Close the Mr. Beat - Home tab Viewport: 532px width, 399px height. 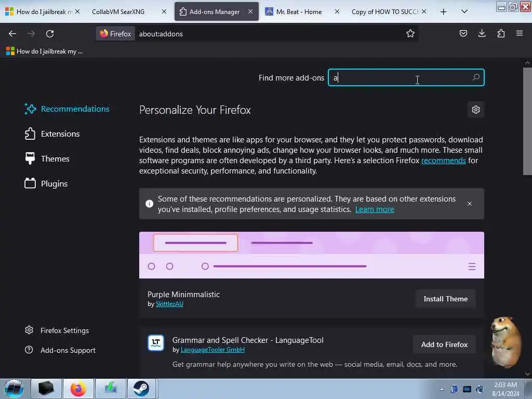[337, 11]
